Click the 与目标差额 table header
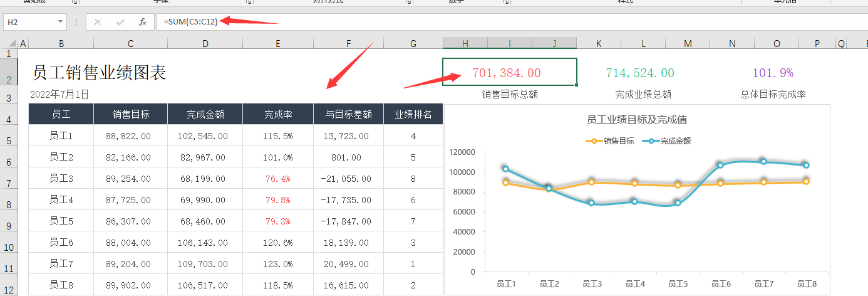This screenshot has width=868, height=296. (x=348, y=115)
